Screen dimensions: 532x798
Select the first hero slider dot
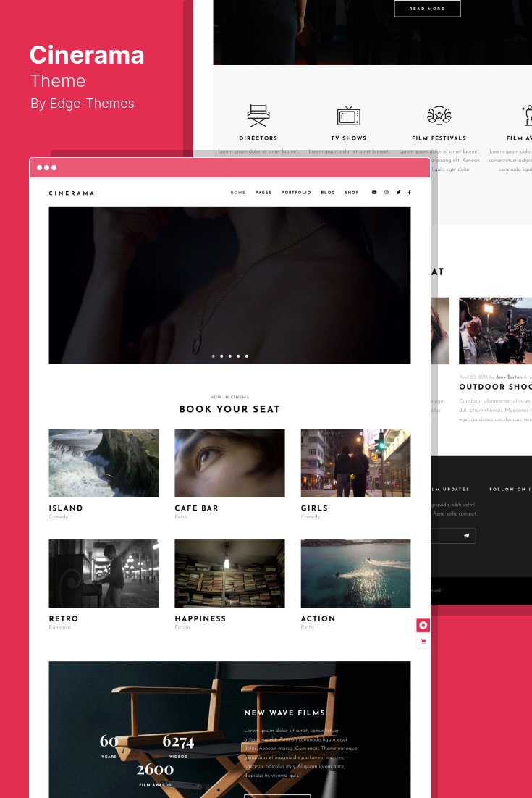[x=213, y=356]
